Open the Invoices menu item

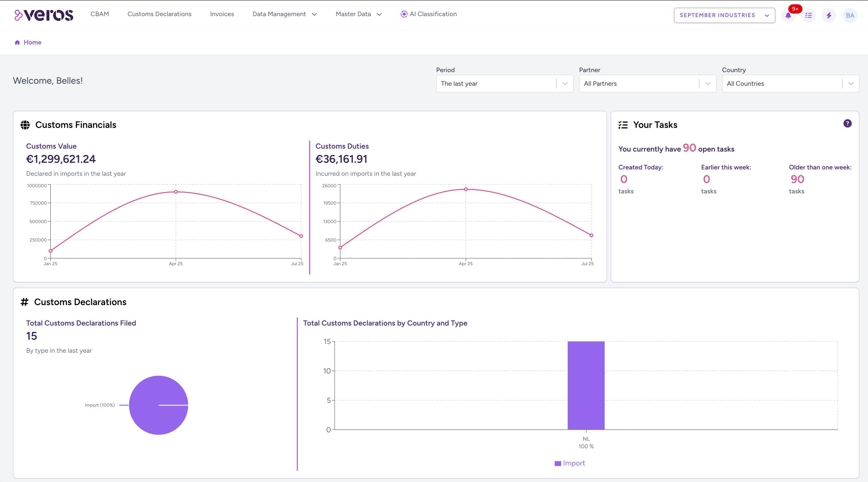click(222, 14)
